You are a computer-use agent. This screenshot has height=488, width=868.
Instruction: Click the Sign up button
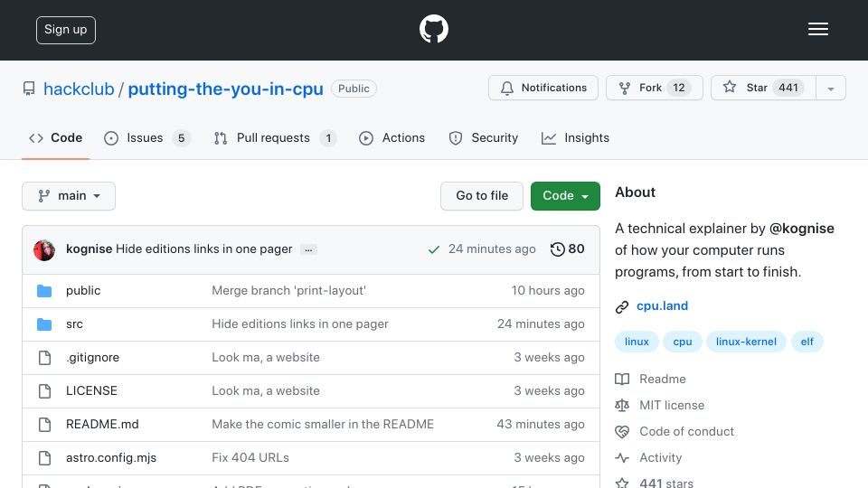pos(66,30)
